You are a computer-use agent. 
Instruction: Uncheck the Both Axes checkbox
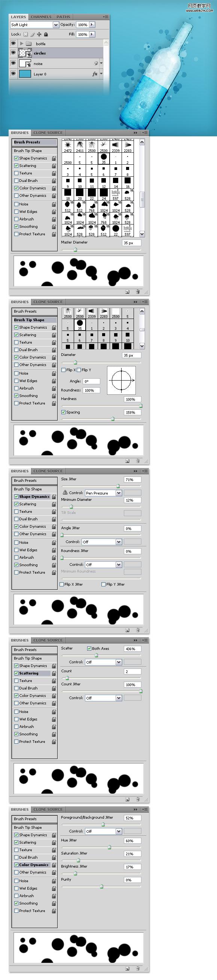(x=89, y=649)
